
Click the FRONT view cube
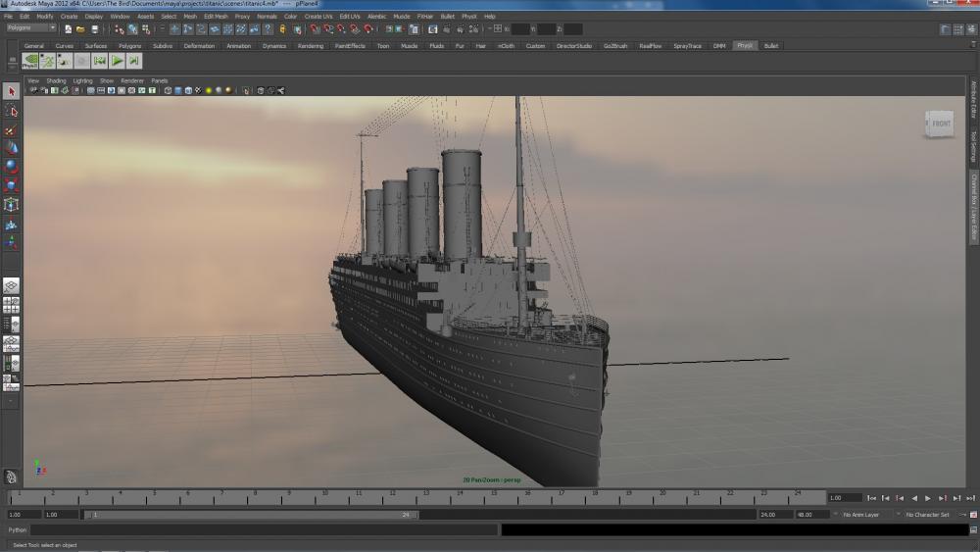point(940,125)
